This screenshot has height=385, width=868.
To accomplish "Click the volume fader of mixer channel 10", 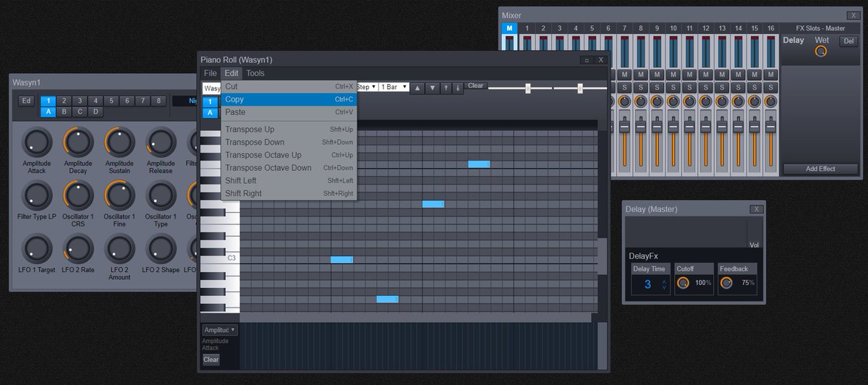I will 673,127.
